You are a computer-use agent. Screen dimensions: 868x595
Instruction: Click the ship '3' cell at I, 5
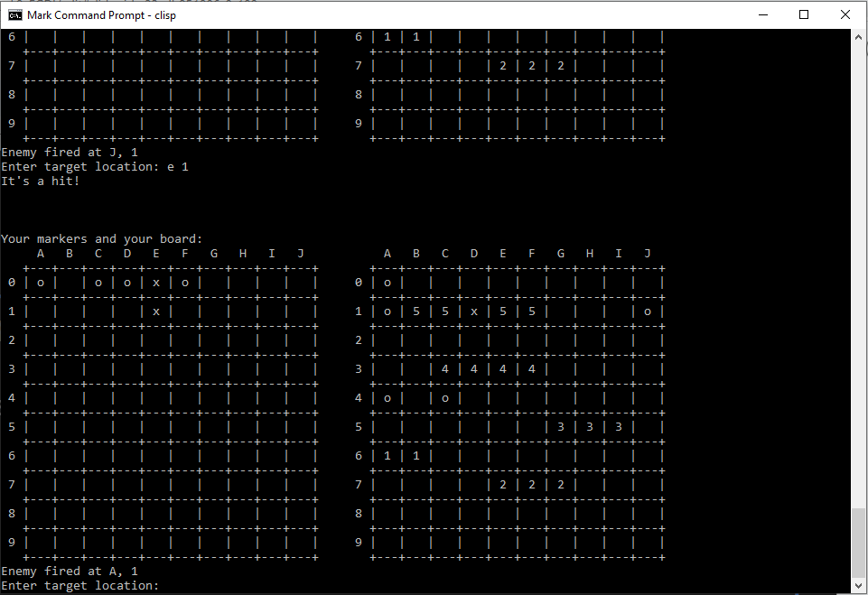coord(619,427)
